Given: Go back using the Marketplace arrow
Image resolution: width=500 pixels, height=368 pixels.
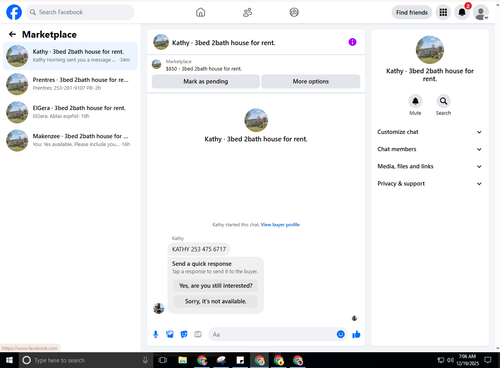Looking at the screenshot, I should [x=12, y=34].
